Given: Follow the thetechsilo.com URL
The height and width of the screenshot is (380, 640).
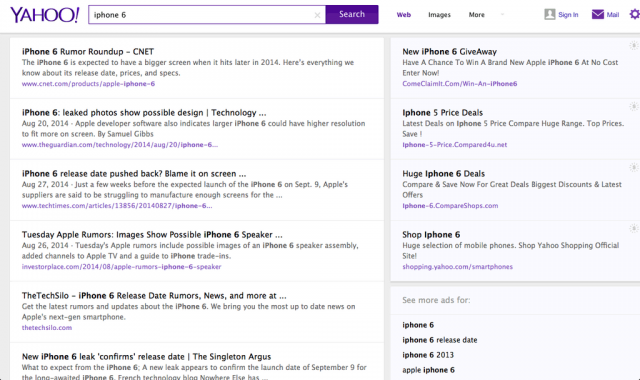Looking at the screenshot, I should pyautogui.click(x=47, y=327).
